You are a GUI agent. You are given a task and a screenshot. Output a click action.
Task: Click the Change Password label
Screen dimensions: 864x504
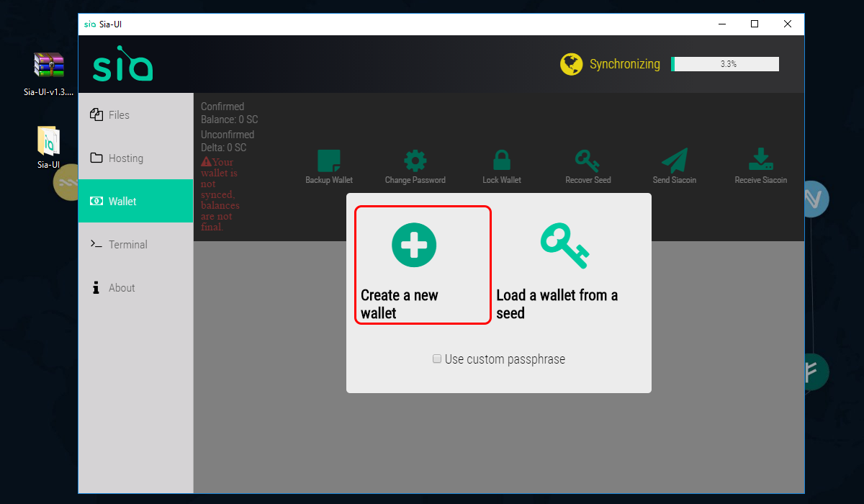pos(415,180)
